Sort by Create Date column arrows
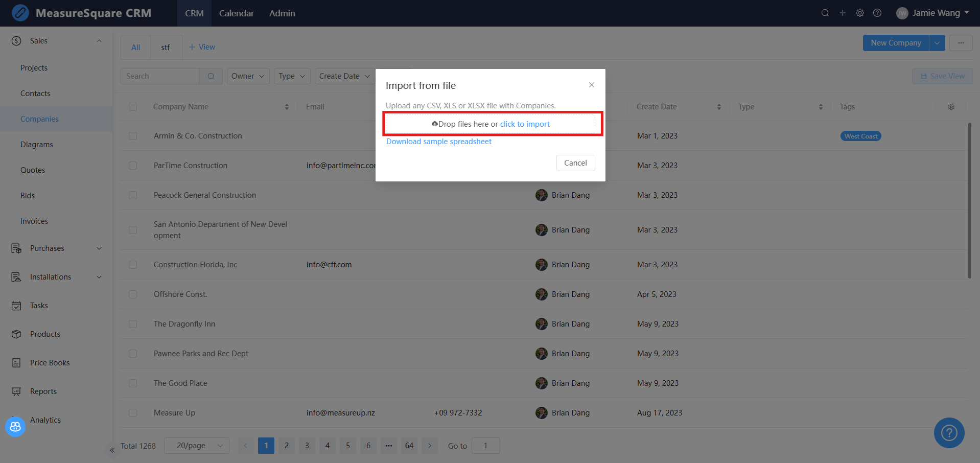980x463 pixels. 719,107
